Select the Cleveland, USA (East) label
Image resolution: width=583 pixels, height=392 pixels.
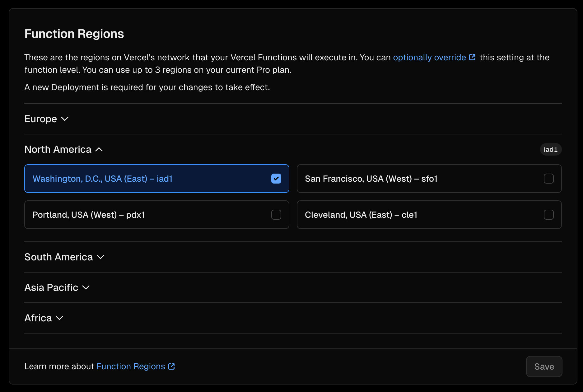click(x=361, y=215)
